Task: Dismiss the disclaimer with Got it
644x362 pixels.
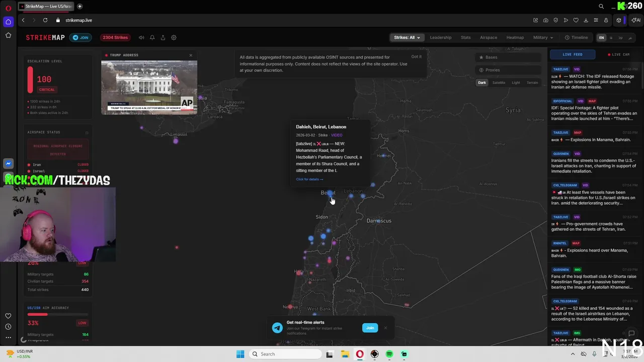Action: pyautogui.click(x=417, y=56)
